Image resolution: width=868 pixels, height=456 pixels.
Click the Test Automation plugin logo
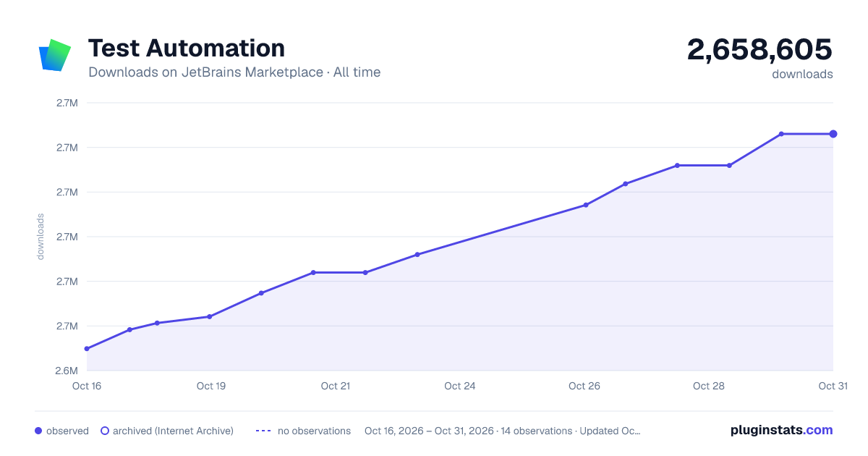(55, 55)
